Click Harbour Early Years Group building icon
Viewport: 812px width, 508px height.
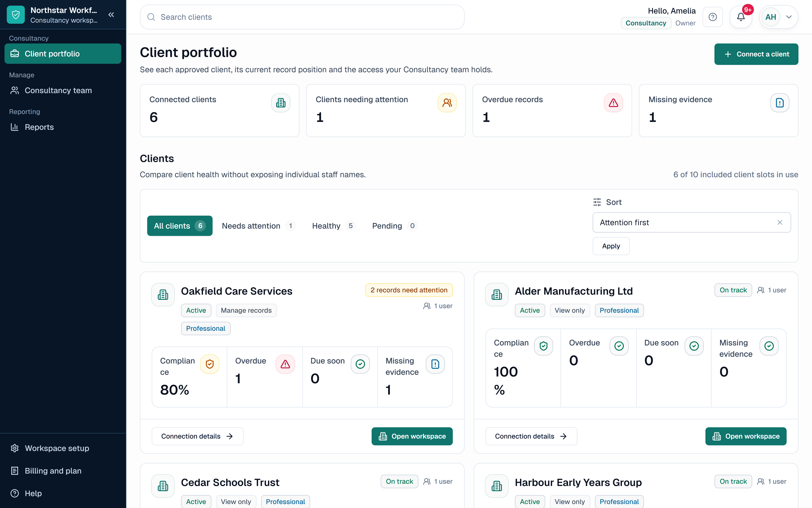(497, 486)
